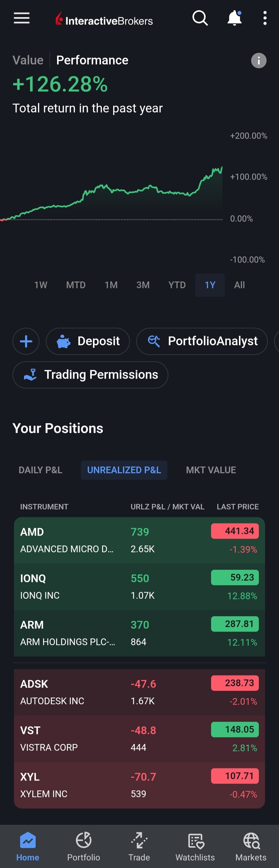Switch to the Value view
Image resolution: width=279 pixels, height=868 pixels.
click(x=28, y=60)
